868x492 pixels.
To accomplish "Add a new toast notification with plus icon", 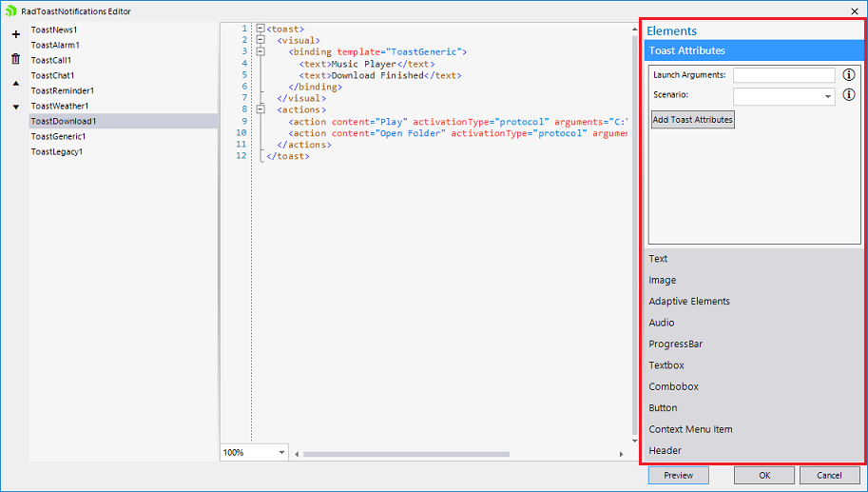I will [x=15, y=34].
